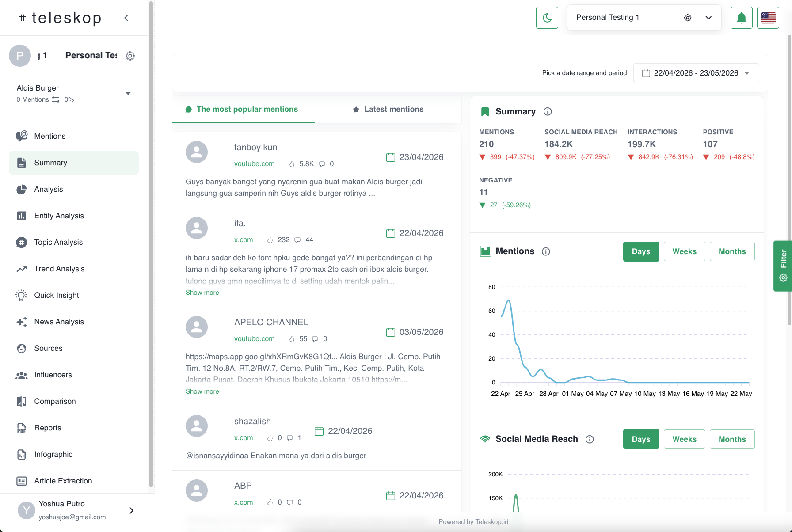Expand the Personal Testing 1 workspace dropdown

click(x=708, y=18)
